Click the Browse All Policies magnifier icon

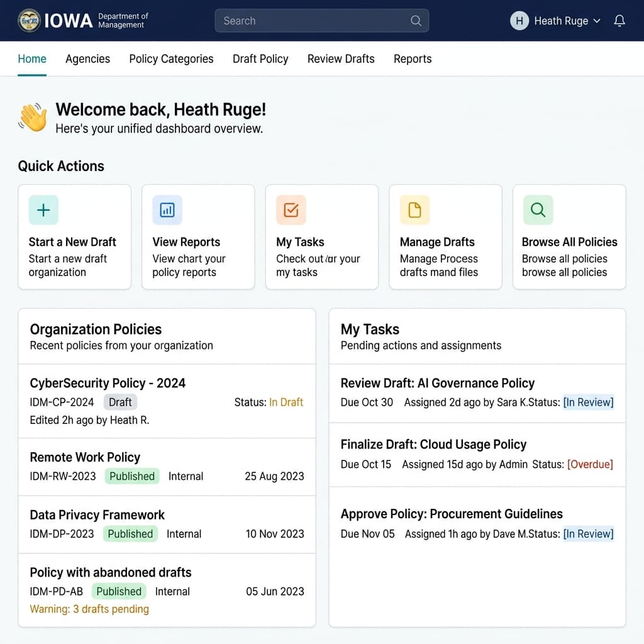[538, 210]
